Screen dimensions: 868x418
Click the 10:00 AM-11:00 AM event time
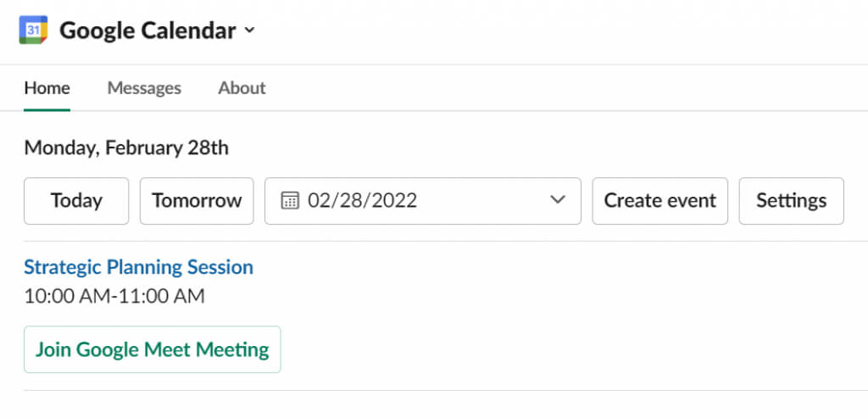pos(114,296)
